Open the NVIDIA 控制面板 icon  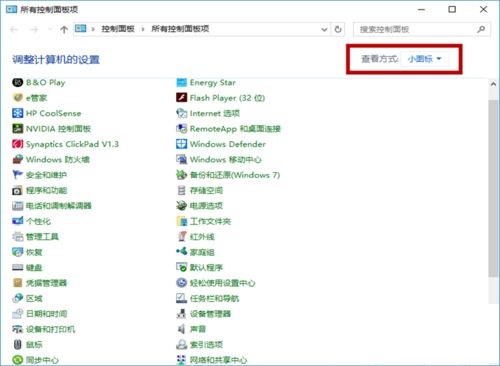pyautogui.click(x=17, y=128)
